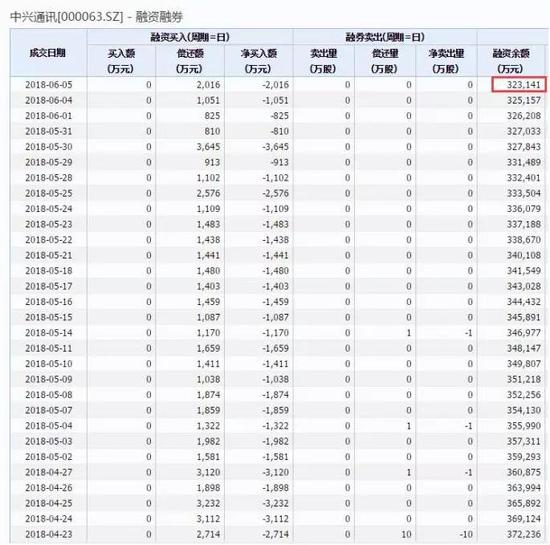Click the balance value 333,504
The image size is (550, 545).
tap(523, 193)
